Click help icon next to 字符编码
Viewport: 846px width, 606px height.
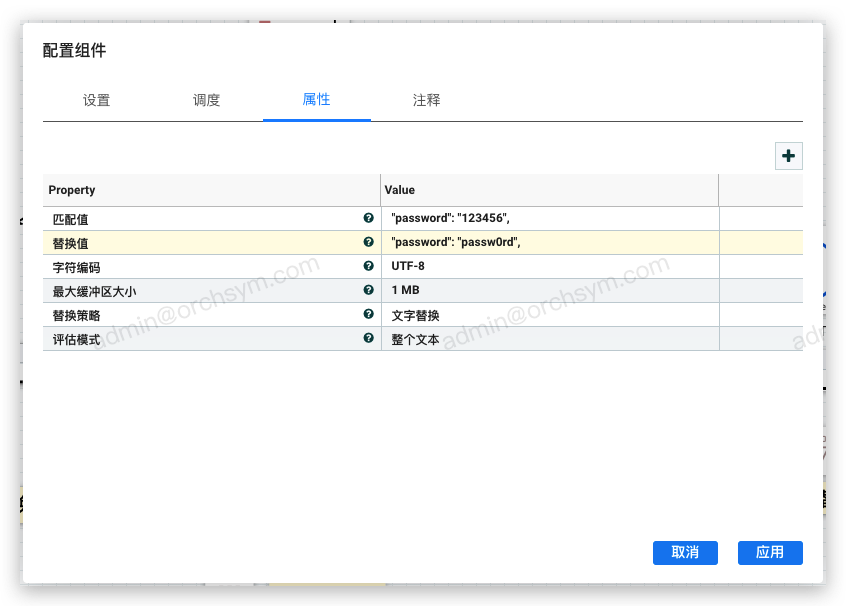[368, 266]
